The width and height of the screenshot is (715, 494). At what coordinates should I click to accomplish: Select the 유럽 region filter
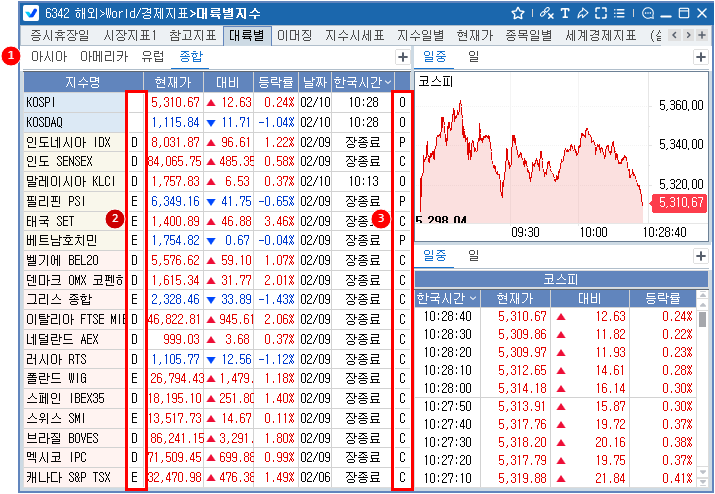click(x=153, y=57)
